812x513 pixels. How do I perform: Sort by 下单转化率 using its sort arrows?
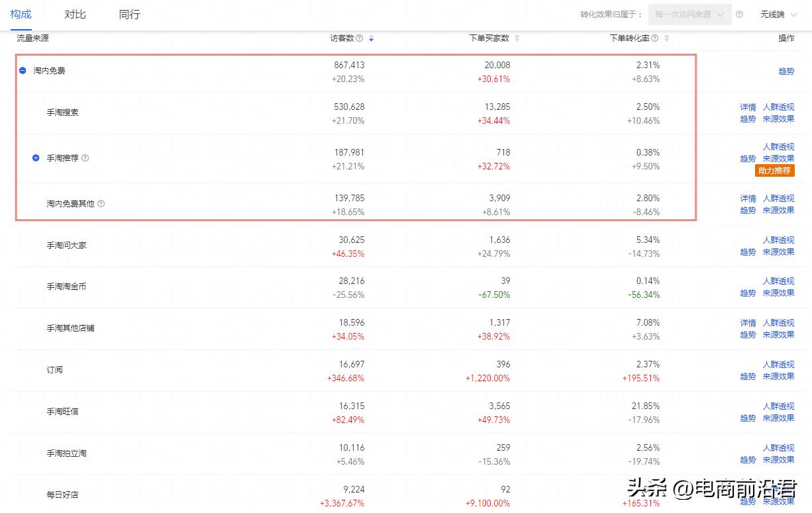pyautogui.click(x=667, y=38)
